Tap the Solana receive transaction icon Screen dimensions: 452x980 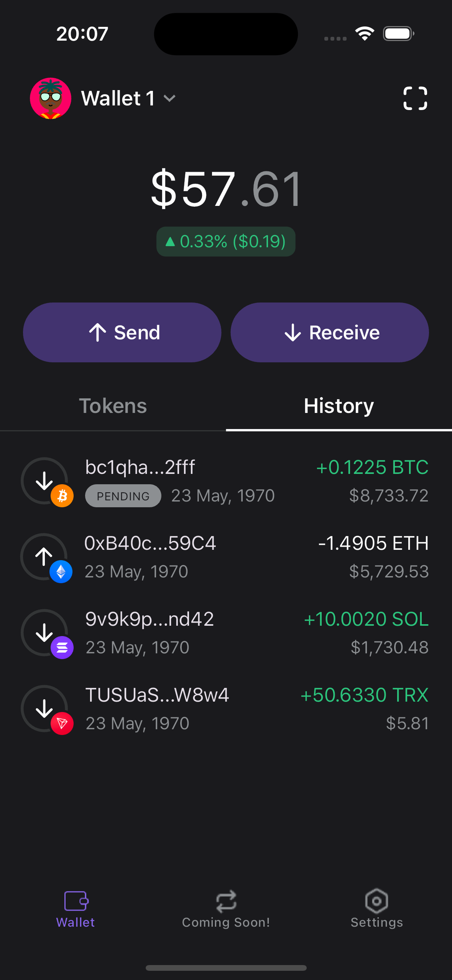click(45, 633)
